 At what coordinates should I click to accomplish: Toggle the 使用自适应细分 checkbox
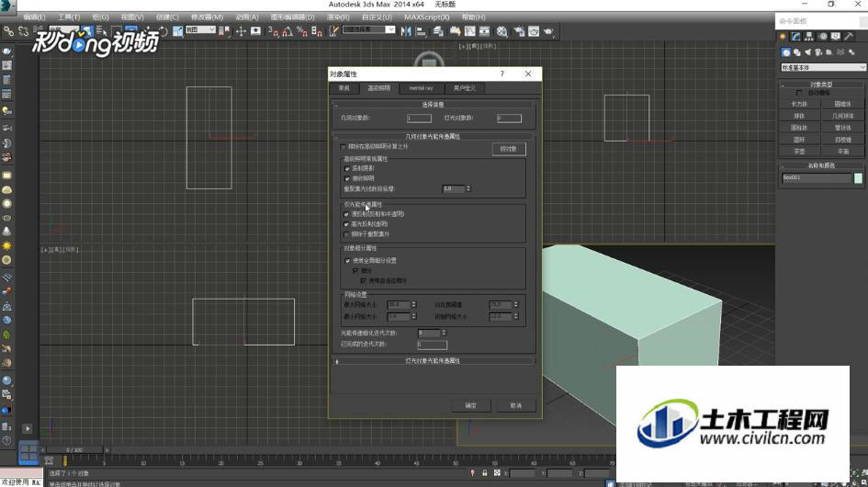[x=363, y=281]
